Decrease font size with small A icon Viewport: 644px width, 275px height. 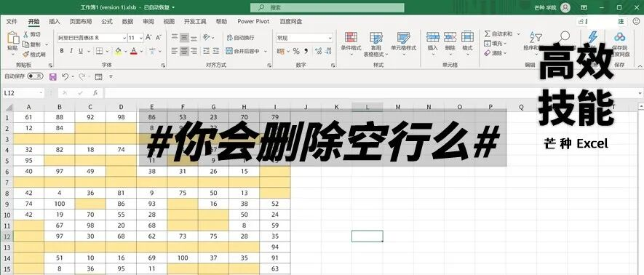(159, 37)
